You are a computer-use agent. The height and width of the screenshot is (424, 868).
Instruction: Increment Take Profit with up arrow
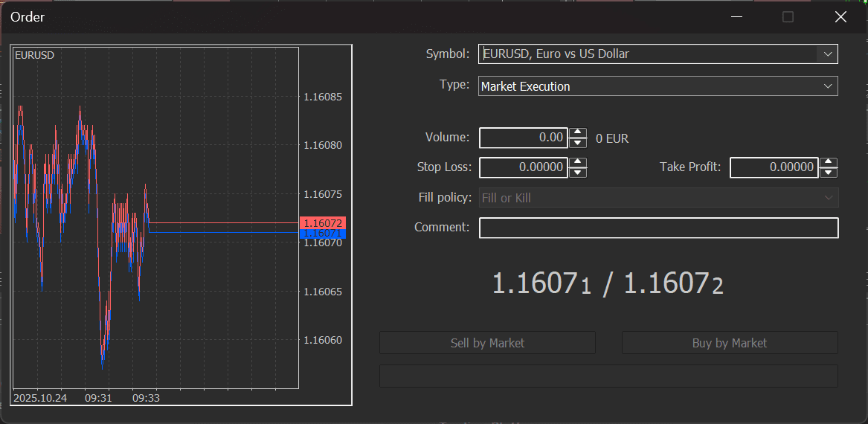829,163
